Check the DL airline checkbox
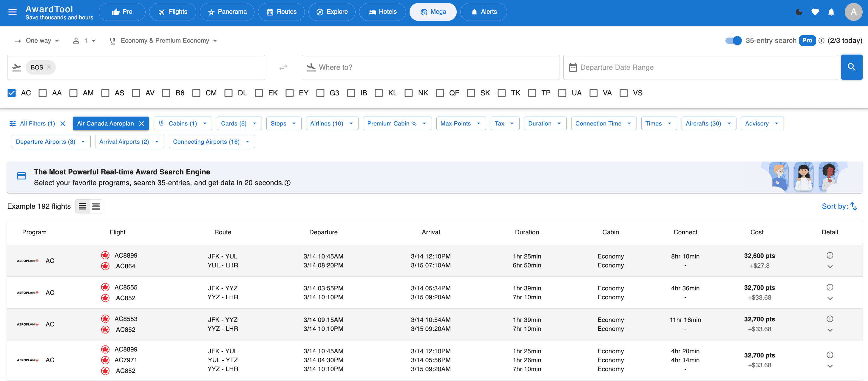The width and height of the screenshot is (868, 381). click(x=228, y=93)
